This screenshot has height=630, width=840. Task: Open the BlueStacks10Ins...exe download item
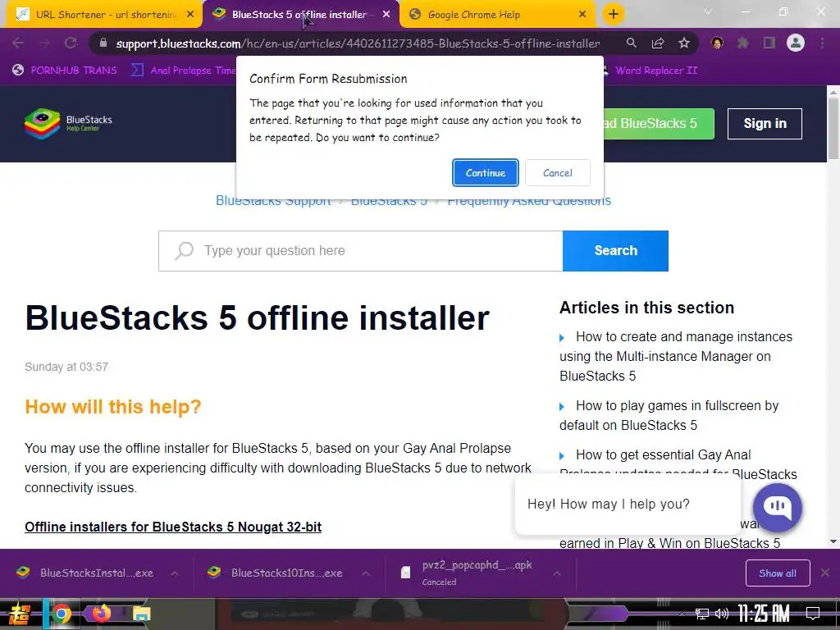tap(277, 573)
